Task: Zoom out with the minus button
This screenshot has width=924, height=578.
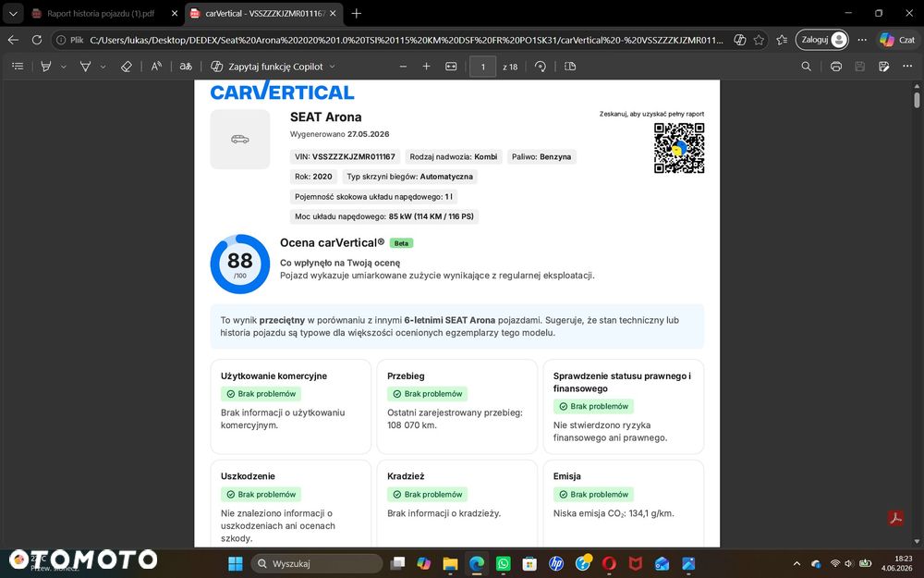Action: point(403,67)
